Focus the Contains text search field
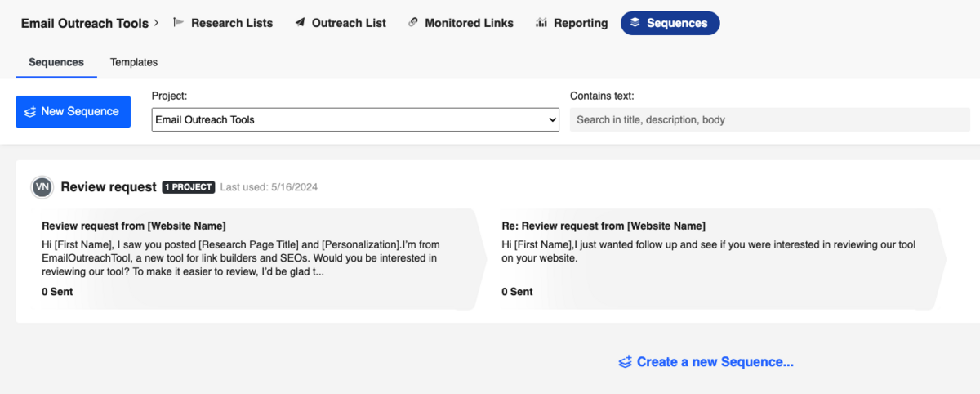This screenshot has width=980, height=394. click(x=769, y=120)
